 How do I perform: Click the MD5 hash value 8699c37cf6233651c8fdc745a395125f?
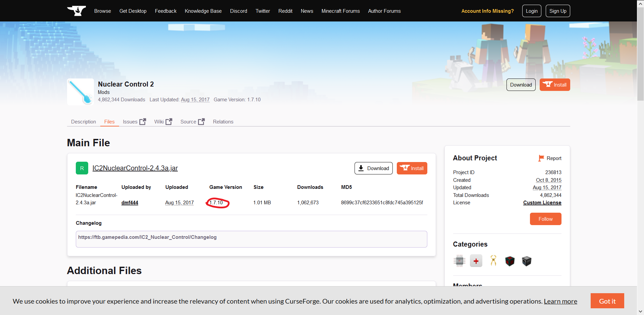(382, 203)
